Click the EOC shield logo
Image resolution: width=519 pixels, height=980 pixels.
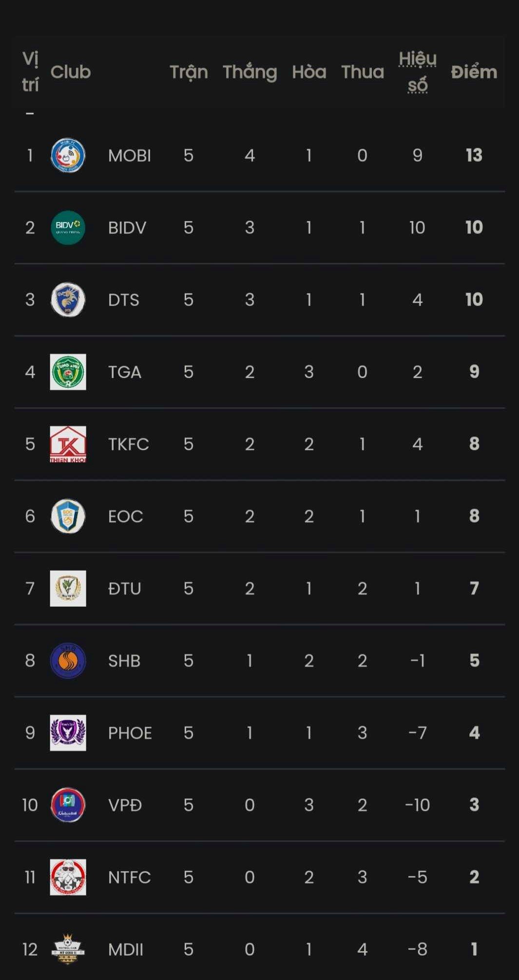[68, 516]
